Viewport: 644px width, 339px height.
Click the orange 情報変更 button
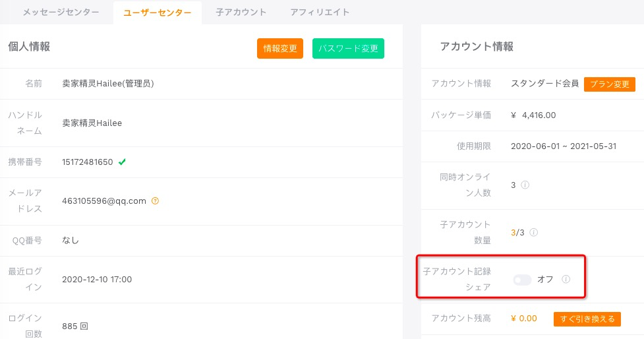[280, 49]
